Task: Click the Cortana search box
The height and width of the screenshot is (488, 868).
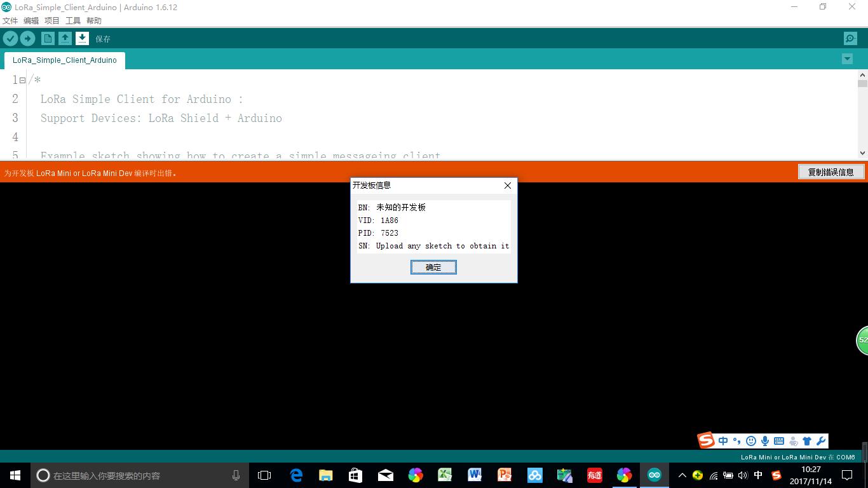Action: pyautogui.click(x=140, y=475)
